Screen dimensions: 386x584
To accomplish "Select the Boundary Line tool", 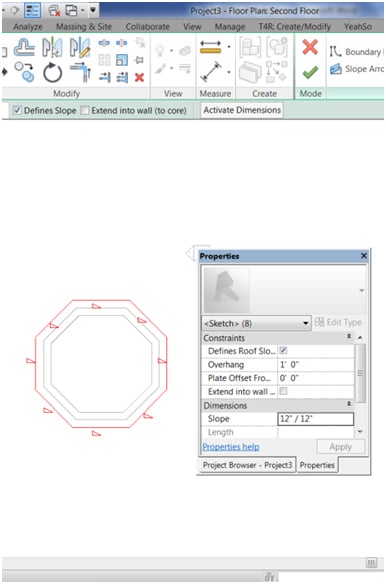I will click(356, 52).
